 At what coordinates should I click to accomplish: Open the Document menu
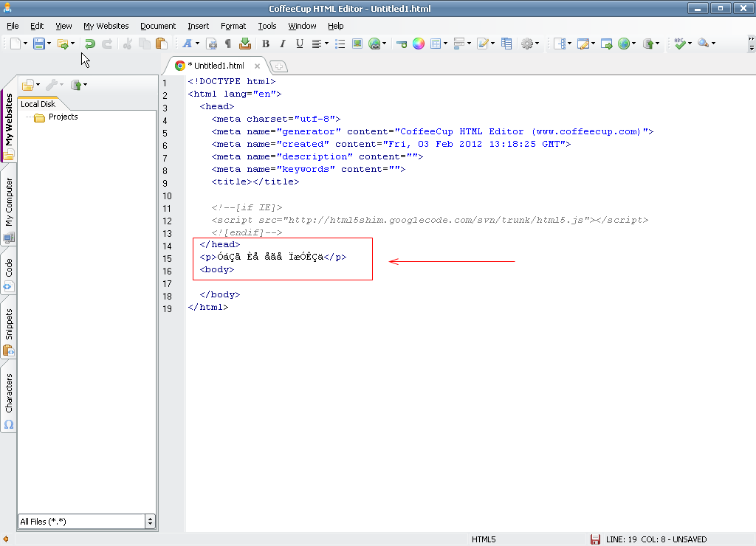coord(158,26)
